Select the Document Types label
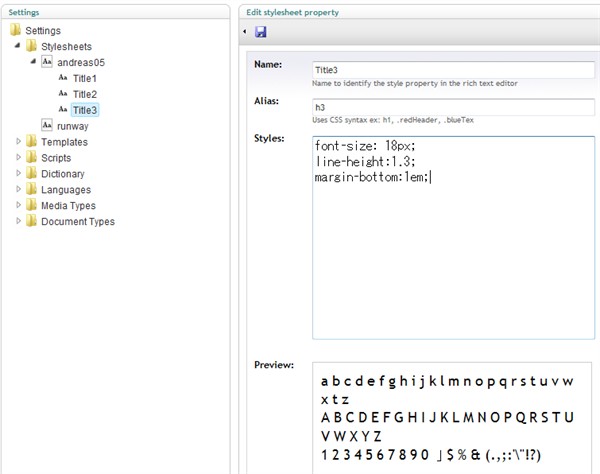Viewport: 600px width, 474px height. tap(78, 222)
